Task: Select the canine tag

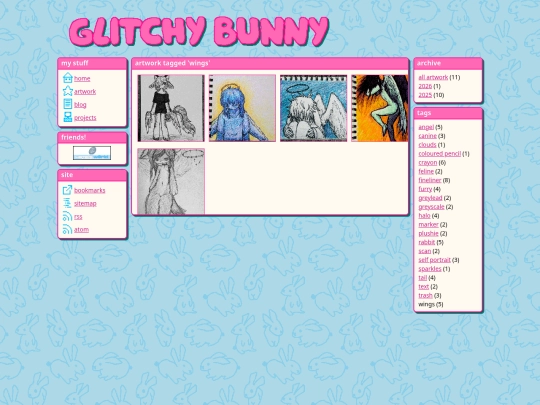Action: click(427, 136)
